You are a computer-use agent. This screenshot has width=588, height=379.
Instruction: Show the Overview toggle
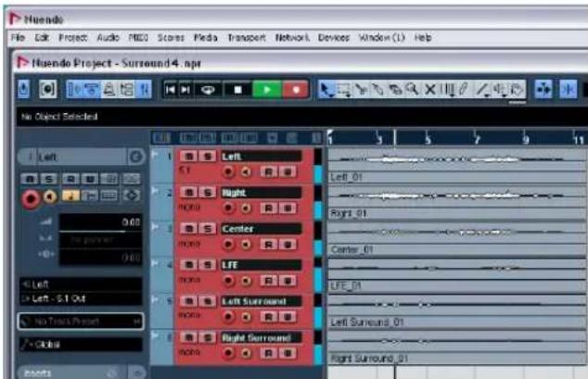(109, 90)
